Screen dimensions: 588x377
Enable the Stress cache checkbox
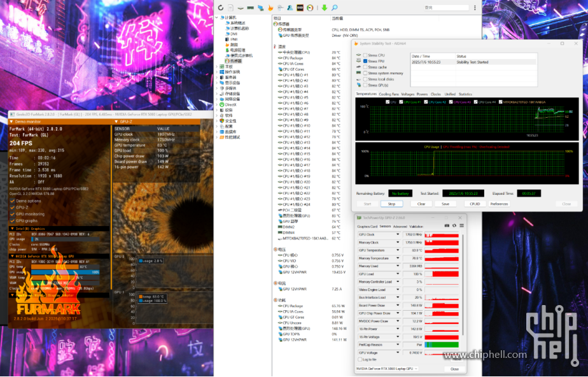365,67
